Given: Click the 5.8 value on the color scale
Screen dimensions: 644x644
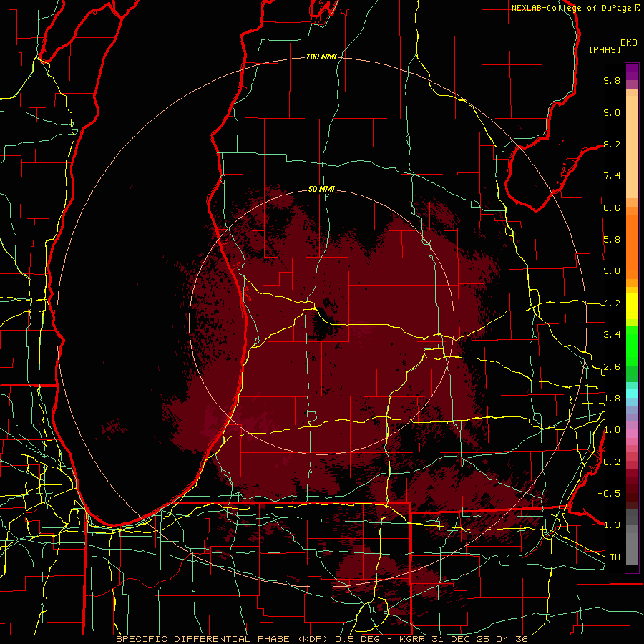Looking at the screenshot, I should point(612,240).
